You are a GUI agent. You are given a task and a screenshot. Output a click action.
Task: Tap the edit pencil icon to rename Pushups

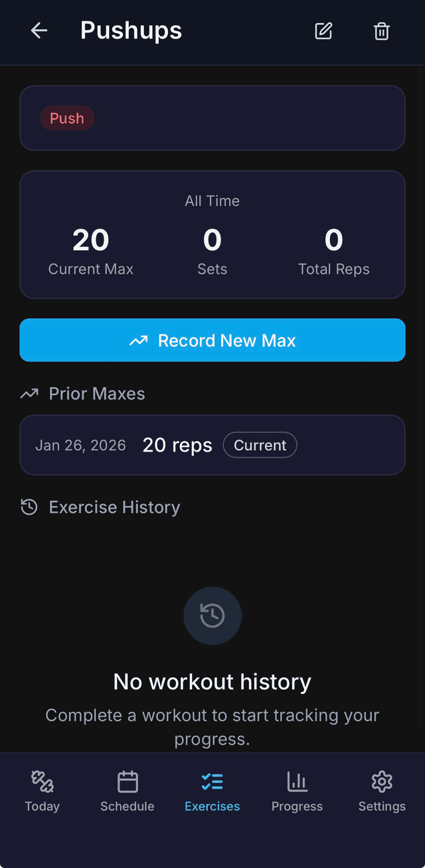click(x=323, y=31)
